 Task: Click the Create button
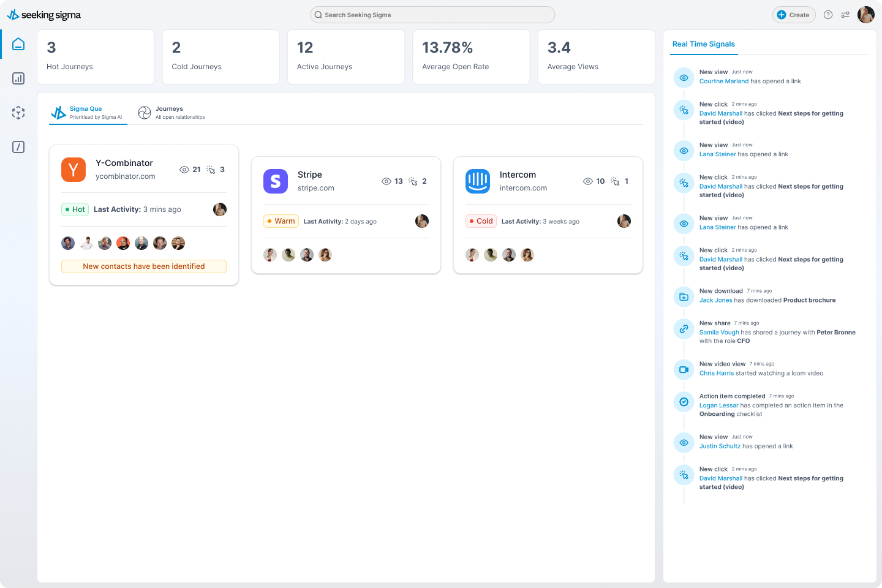[794, 15]
